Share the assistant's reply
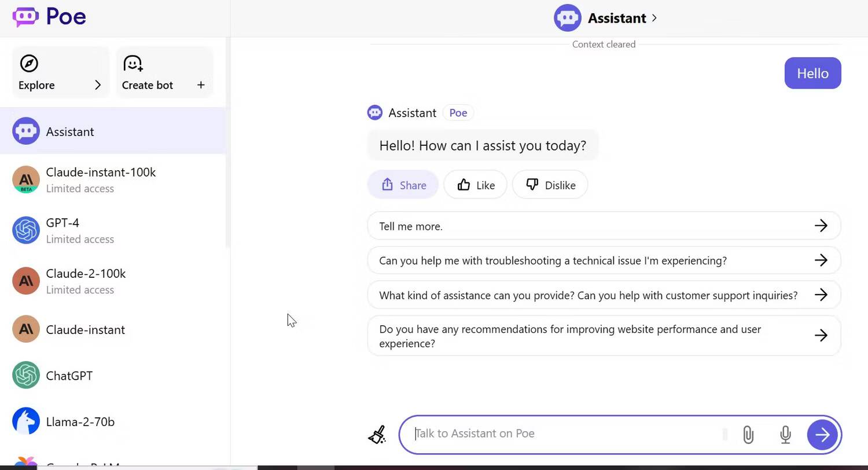This screenshot has height=470, width=868. click(x=403, y=185)
